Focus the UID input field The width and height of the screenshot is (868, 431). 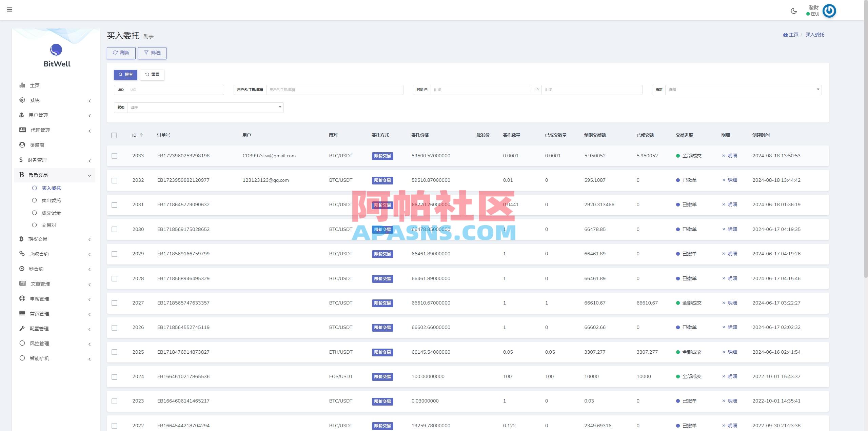click(x=175, y=90)
